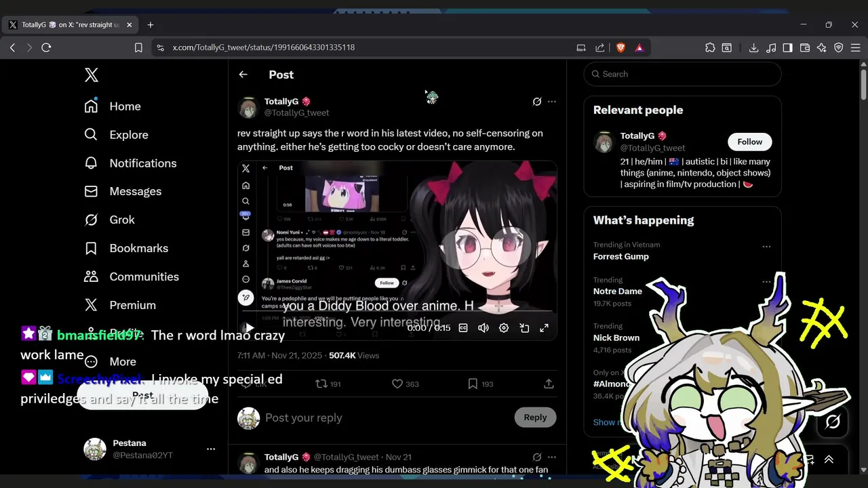The width and height of the screenshot is (868, 488).
Task: Repost the tweet with 191 reposts
Action: click(x=328, y=384)
